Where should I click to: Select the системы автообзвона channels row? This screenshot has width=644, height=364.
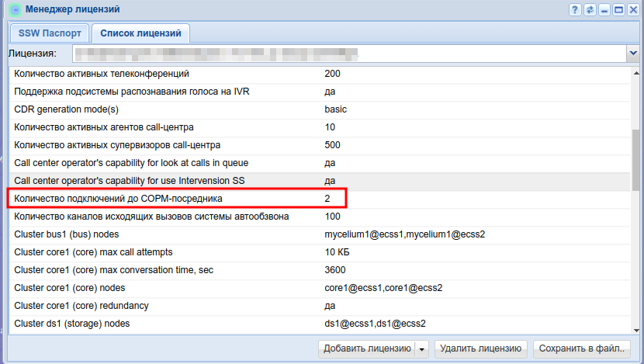(320, 217)
